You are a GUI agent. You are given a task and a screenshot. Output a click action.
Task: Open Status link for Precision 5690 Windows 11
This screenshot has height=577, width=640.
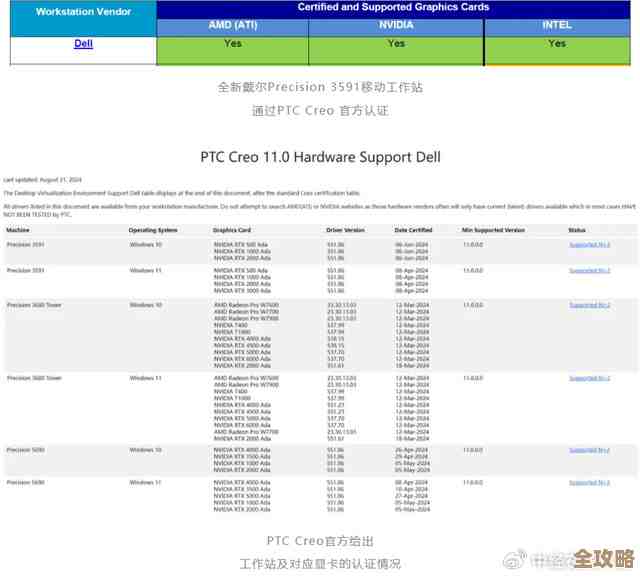point(589,482)
